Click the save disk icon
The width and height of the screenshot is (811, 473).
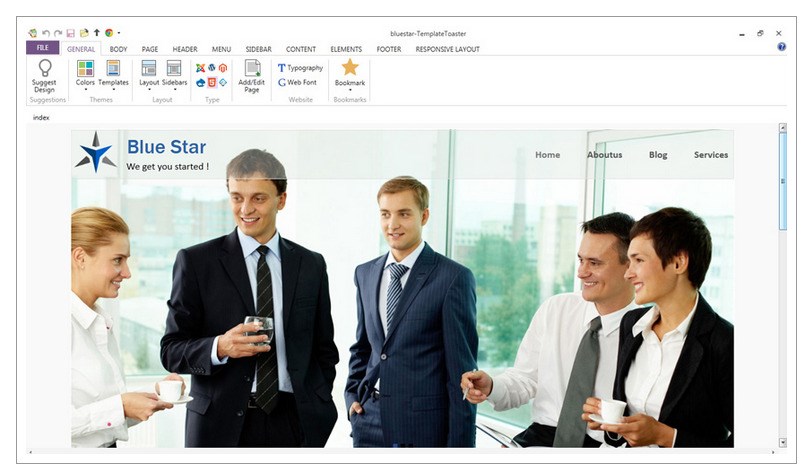click(71, 33)
